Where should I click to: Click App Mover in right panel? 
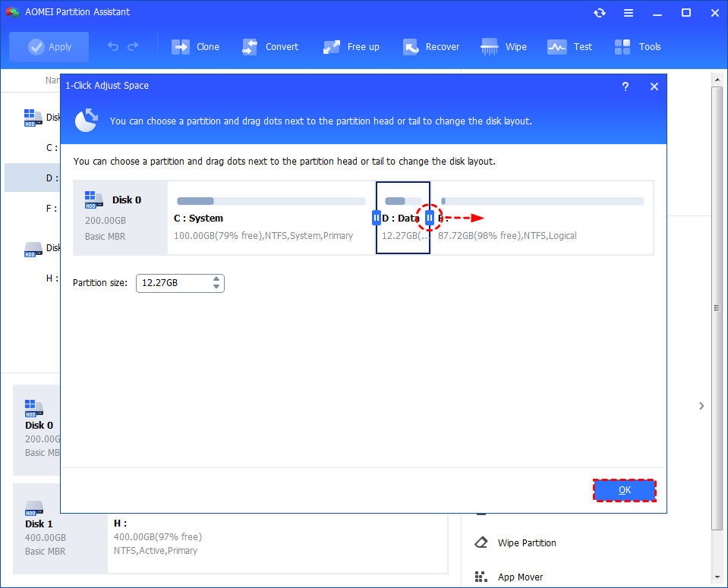[x=520, y=577]
